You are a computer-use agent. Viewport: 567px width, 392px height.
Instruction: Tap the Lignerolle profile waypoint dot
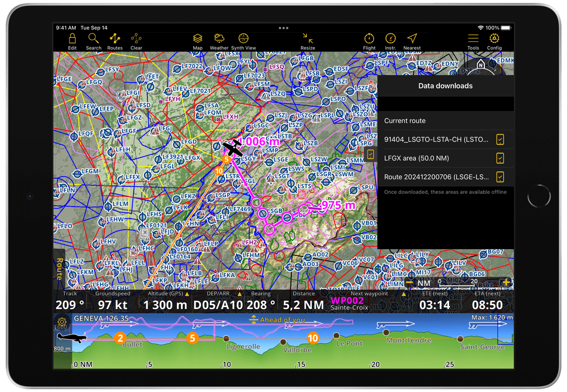pos(227,338)
